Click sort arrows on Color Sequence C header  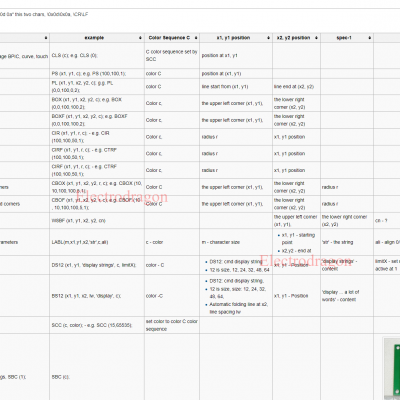(196, 38)
